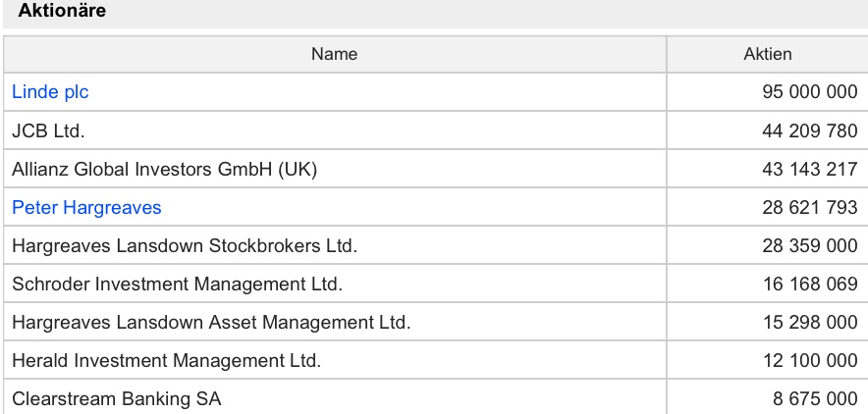The height and width of the screenshot is (414, 868).
Task: Click the 16 168 069 shares value
Action: point(809,285)
